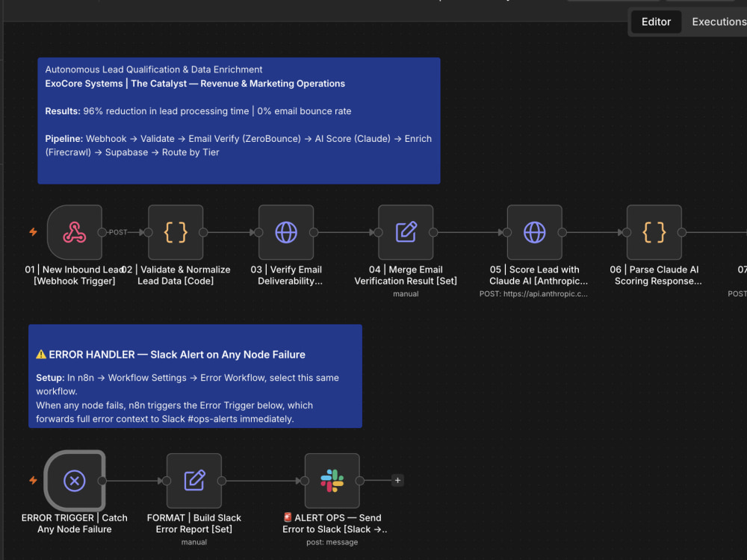Click the lightning trigger icon beside webhook node
This screenshot has width=747, height=560.
click(x=34, y=232)
